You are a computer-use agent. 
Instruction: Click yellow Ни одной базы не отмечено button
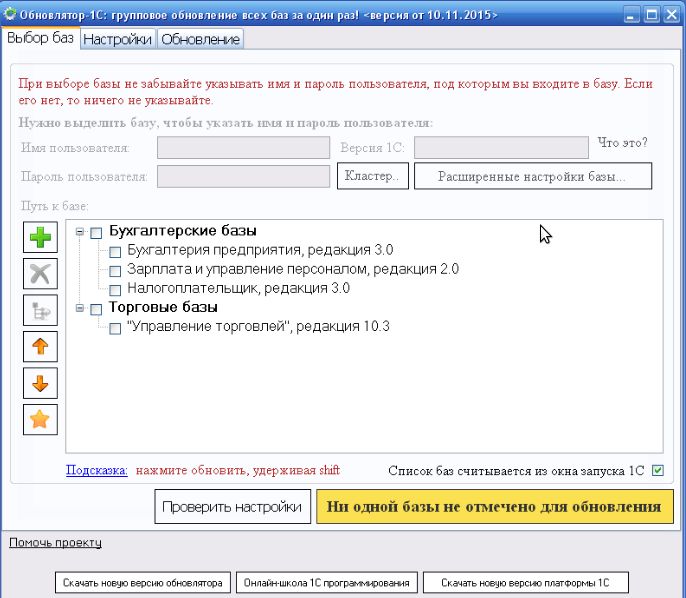[494, 507]
